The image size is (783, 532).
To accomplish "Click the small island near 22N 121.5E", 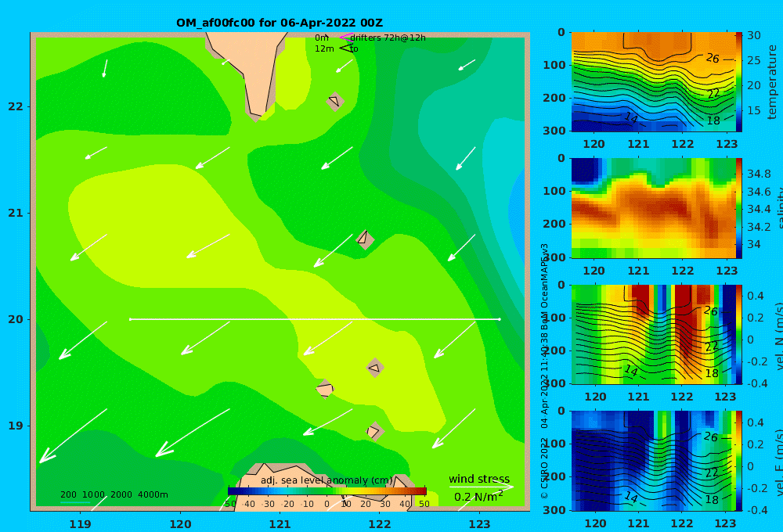I will point(335,101).
